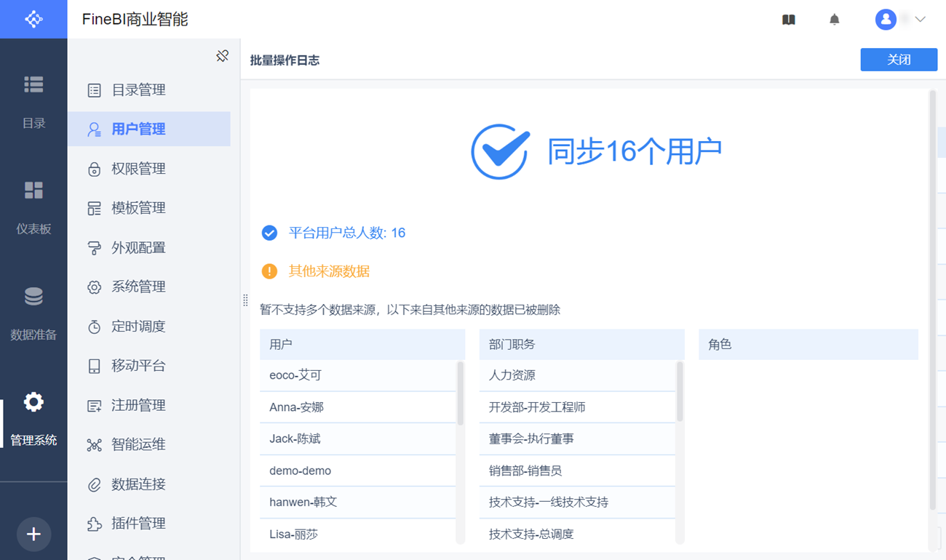Viewport: 946px width, 560px height.
Task: Open the help documentation book icon
Action: pos(788,20)
